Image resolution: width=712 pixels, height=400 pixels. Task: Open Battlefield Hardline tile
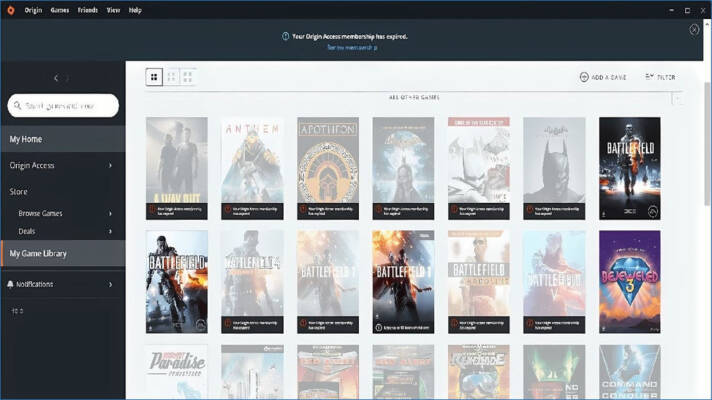click(479, 282)
